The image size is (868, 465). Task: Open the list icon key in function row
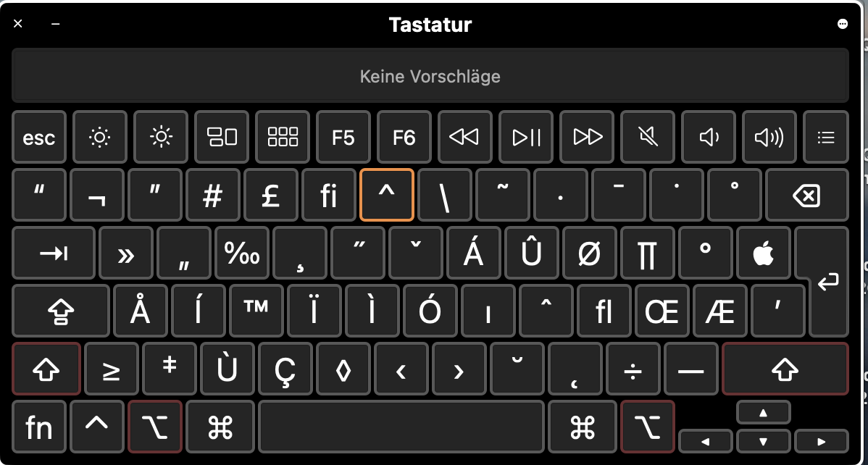(826, 137)
